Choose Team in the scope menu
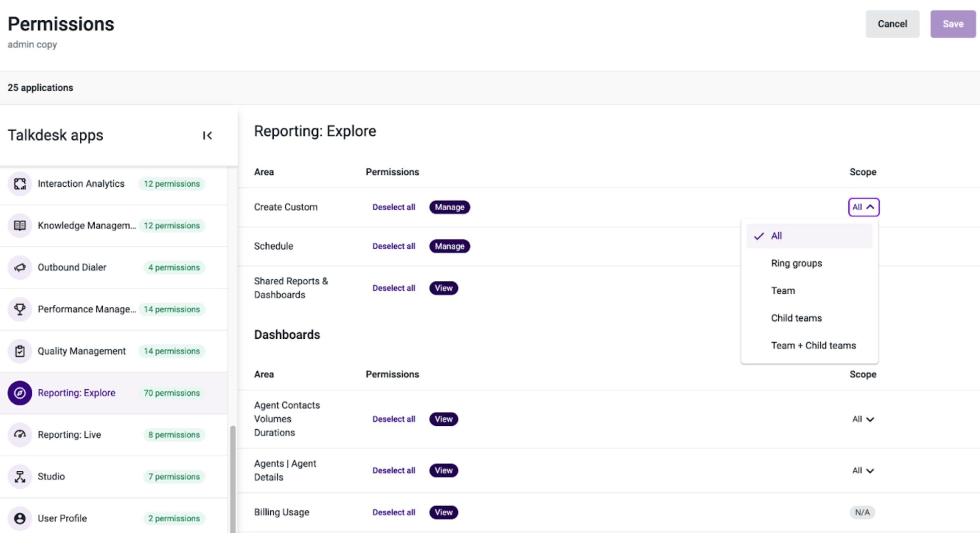Image resolution: width=980 pixels, height=533 pixels. pos(809,290)
